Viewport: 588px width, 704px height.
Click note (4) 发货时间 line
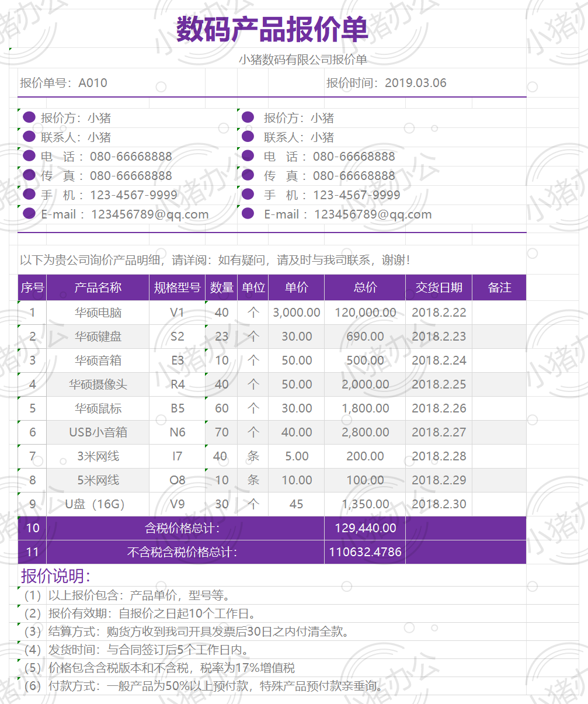coord(137,650)
